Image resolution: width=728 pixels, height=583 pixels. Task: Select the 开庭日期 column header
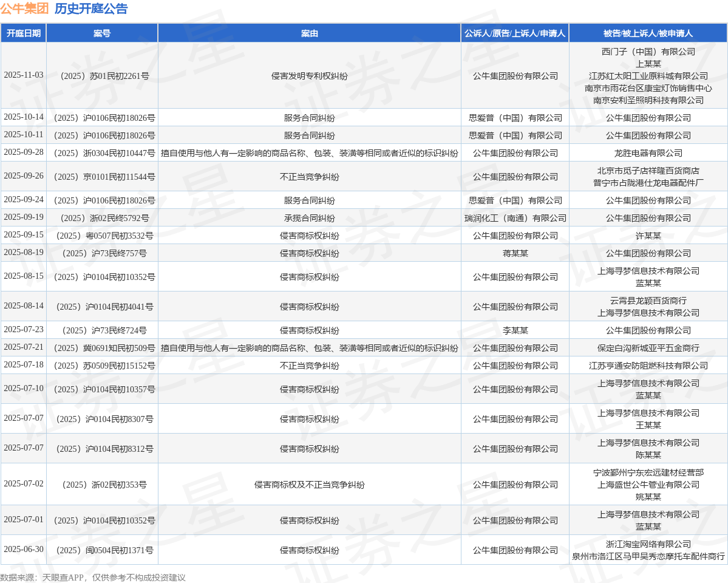click(24, 33)
